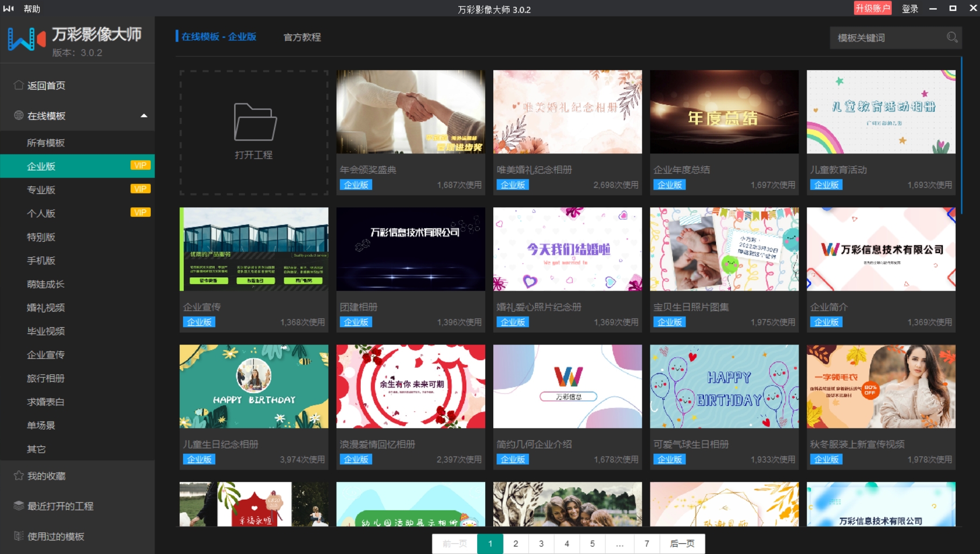Click the VIP badge on 个人版
980x554 pixels.
click(x=140, y=212)
